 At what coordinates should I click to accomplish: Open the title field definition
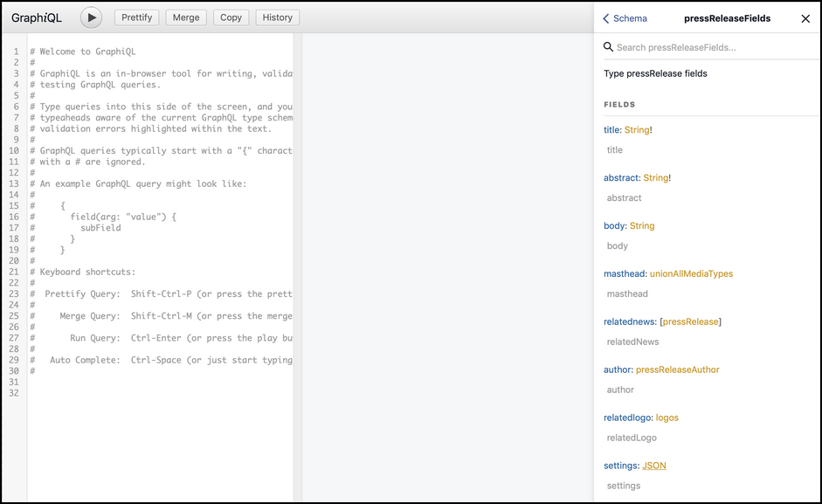(x=611, y=130)
